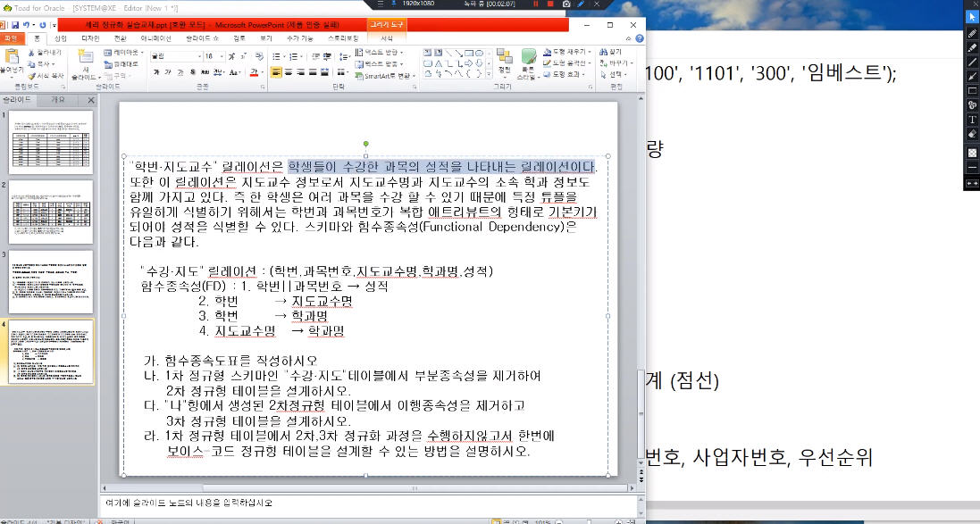Select pencil tool in recorder drawing toolbar
Screen dimensions: 980x524
[x=972, y=32]
